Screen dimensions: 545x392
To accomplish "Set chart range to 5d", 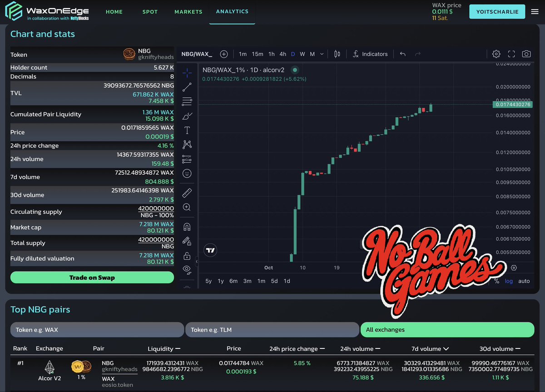I will [x=274, y=281].
